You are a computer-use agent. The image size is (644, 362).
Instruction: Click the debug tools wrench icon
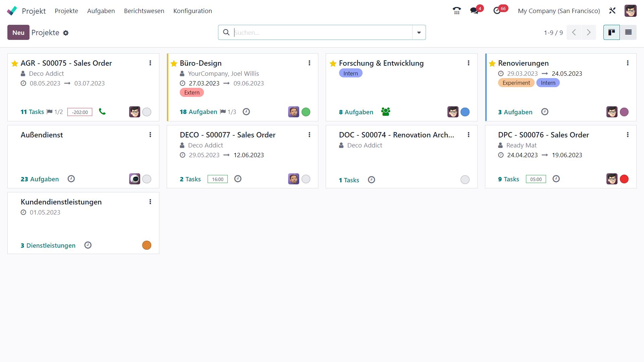pyautogui.click(x=612, y=11)
